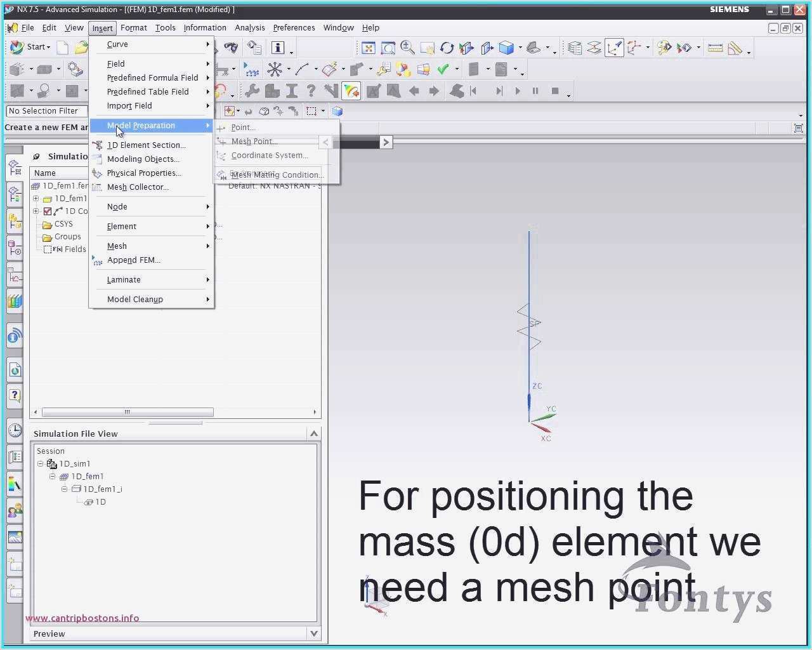Click the right chevron button above viewport

[x=386, y=142]
